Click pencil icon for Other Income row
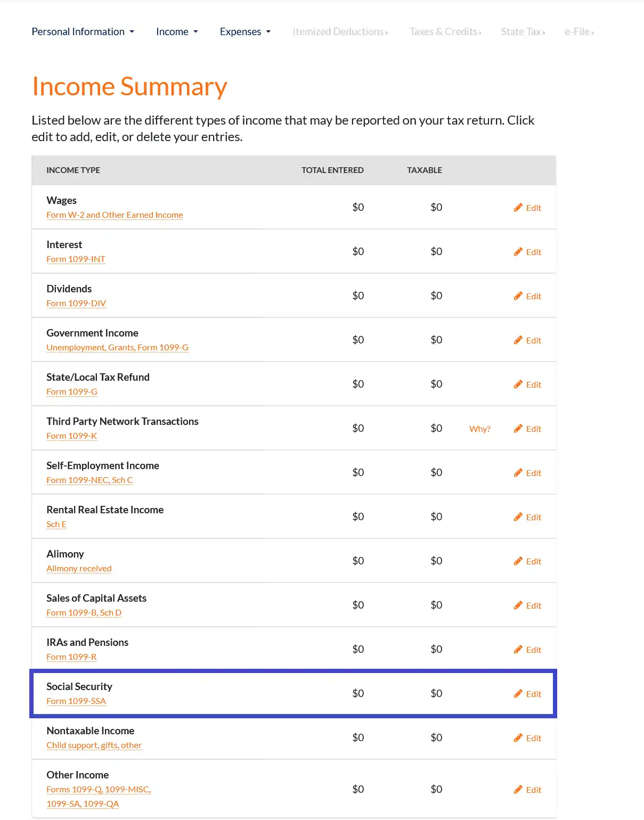The image size is (644, 820). pyautogui.click(x=518, y=790)
